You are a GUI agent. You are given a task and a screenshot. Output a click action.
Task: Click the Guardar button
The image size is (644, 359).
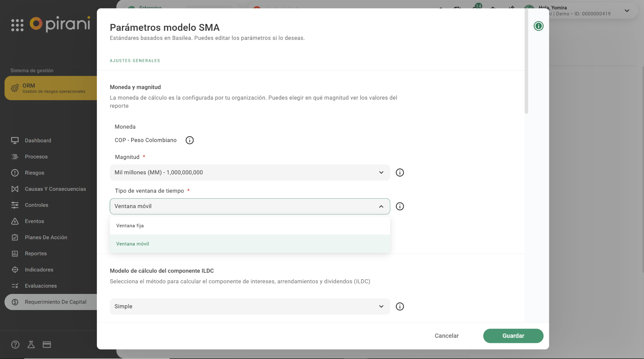[513, 336]
